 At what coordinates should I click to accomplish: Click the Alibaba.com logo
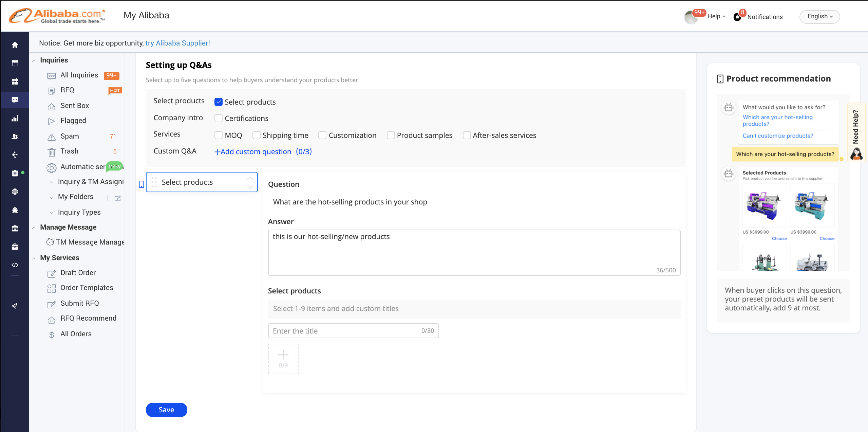pyautogui.click(x=57, y=16)
